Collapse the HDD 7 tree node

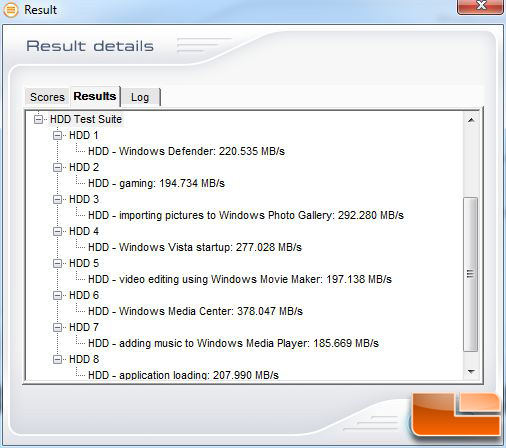click(x=57, y=327)
